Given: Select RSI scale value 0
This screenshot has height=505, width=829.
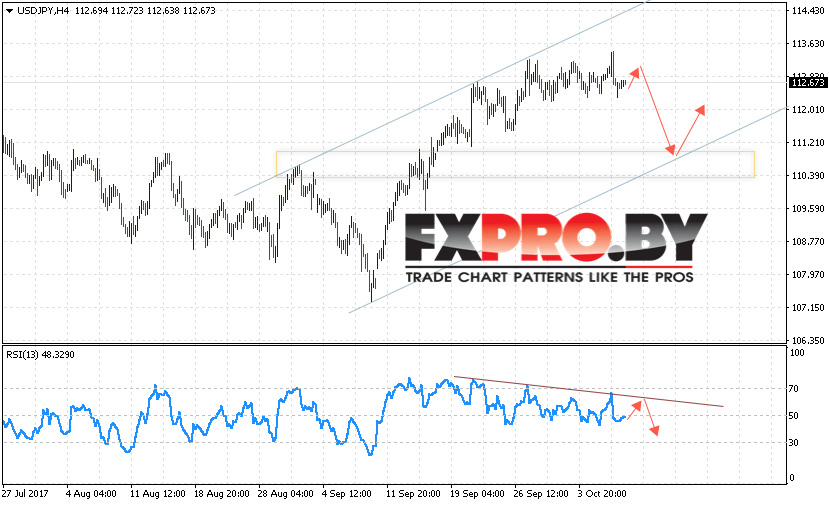Looking at the screenshot, I should [791, 478].
